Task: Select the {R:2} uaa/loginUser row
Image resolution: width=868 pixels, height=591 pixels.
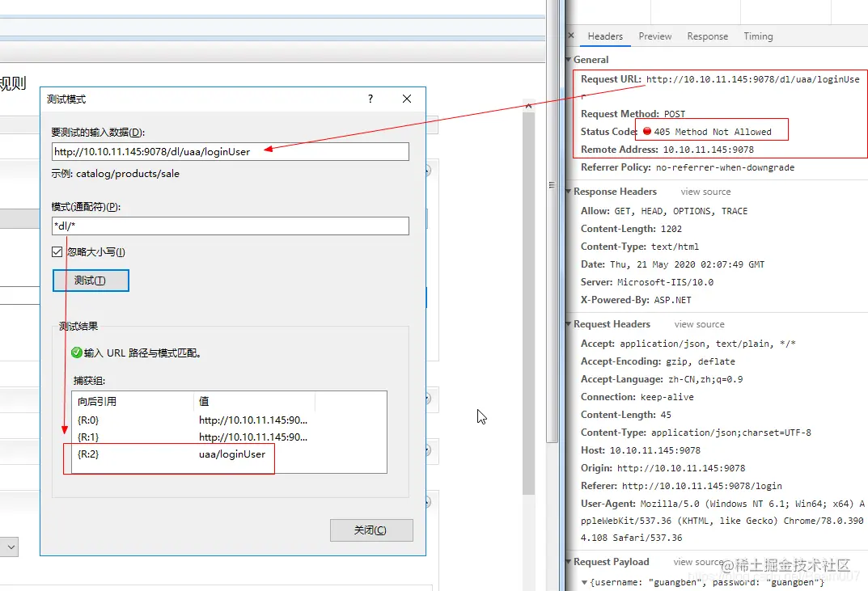Action: click(229, 454)
